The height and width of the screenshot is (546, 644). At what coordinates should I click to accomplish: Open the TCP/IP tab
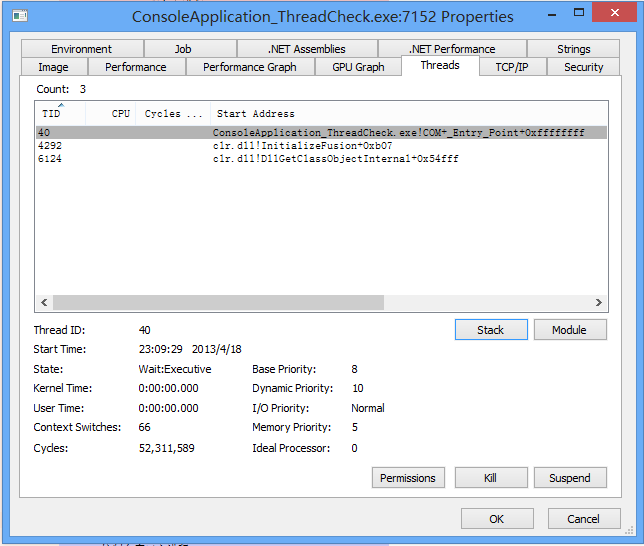511,67
